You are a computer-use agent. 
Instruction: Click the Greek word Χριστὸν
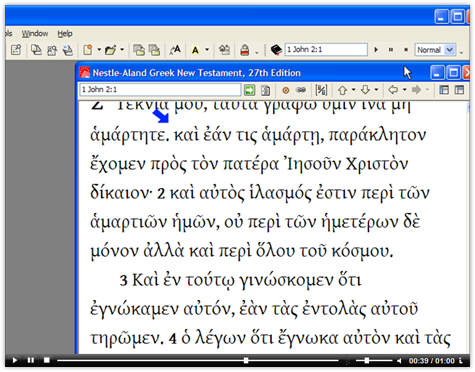point(377,164)
